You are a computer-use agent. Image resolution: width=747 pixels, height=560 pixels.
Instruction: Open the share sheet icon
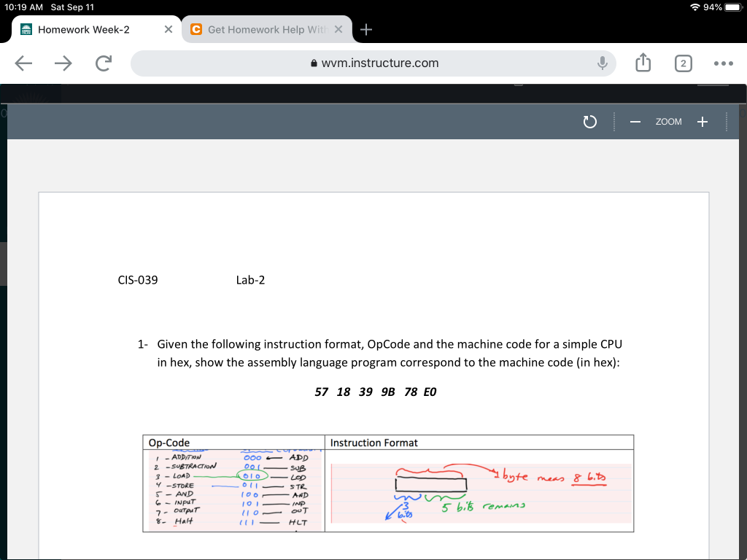[x=643, y=63]
